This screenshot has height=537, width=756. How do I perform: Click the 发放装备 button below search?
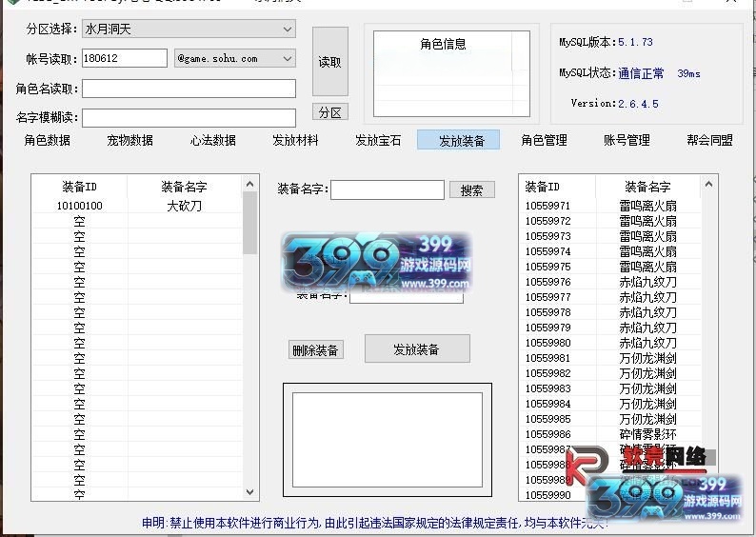417,348
